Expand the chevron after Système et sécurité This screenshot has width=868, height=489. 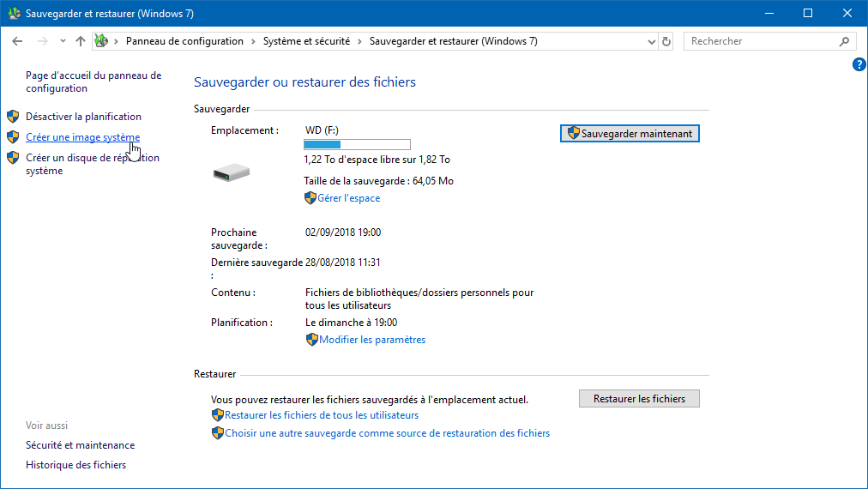[x=359, y=41]
